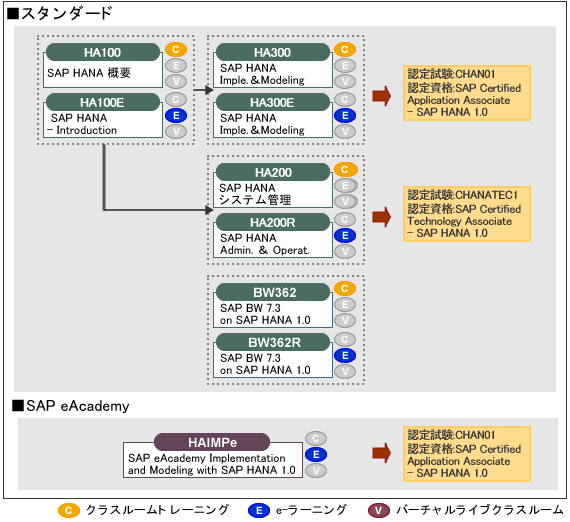Click orange C icon beside HA300
Viewport: 570px width, 522px height.
pyautogui.click(x=345, y=49)
